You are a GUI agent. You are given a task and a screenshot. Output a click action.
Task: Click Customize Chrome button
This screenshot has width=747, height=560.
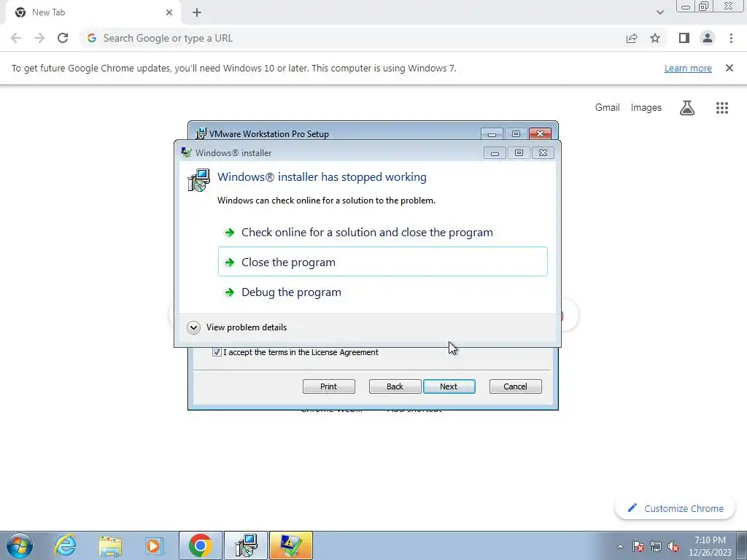pyautogui.click(x=675, y=508)
